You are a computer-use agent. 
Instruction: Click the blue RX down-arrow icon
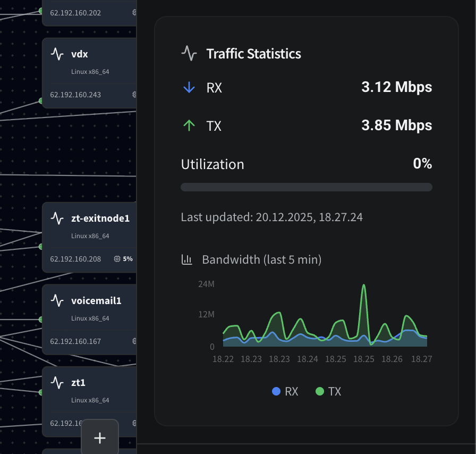click(189, 88)
